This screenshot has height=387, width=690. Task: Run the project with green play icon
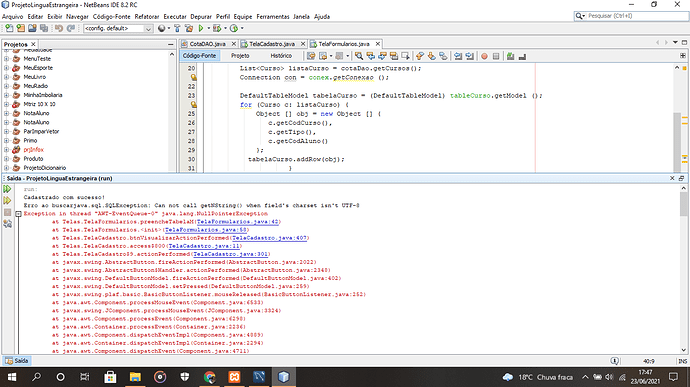point(201,28)
